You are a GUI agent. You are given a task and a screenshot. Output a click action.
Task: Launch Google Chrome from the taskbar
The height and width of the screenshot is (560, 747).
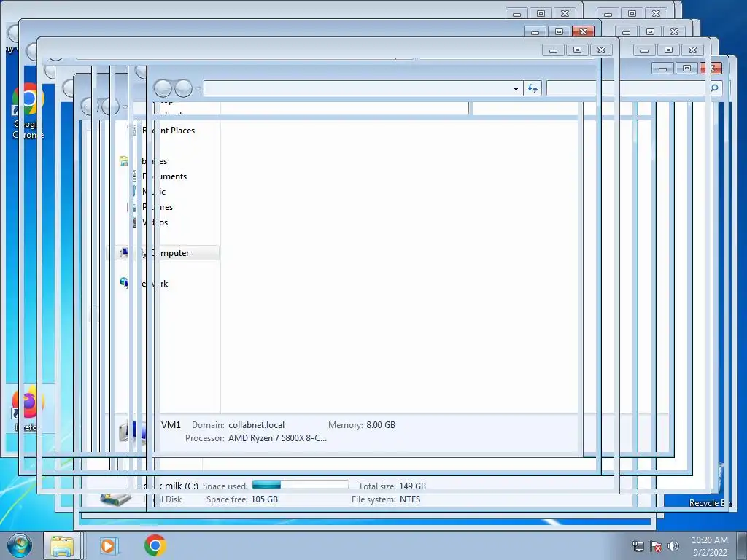pyautogui.click(x=155, y=545)
